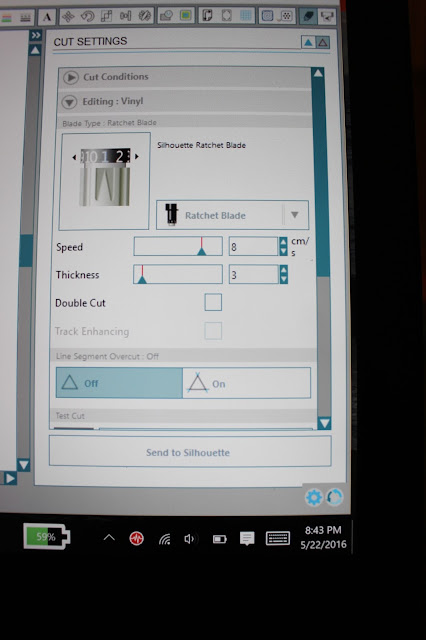Image resolution: width=426 pixels, height=640 pixels.
Task: Open the Wi-Fi network tray icon
Action: point(164,539)
